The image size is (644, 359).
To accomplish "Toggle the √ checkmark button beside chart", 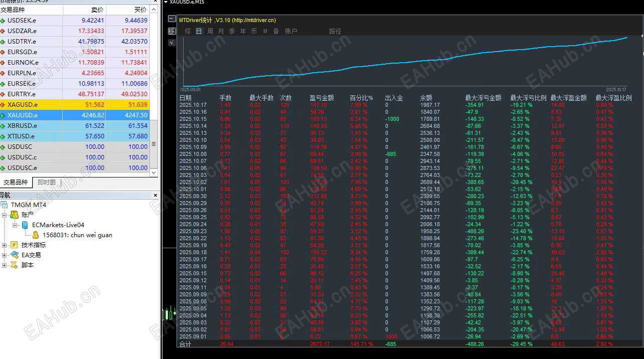I will (172, 43).
